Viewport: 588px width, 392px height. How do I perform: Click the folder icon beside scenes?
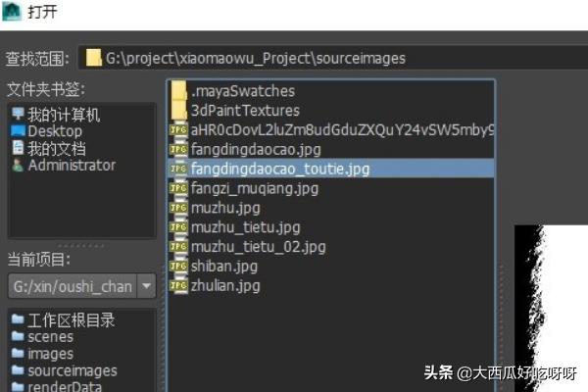point(18,336)
